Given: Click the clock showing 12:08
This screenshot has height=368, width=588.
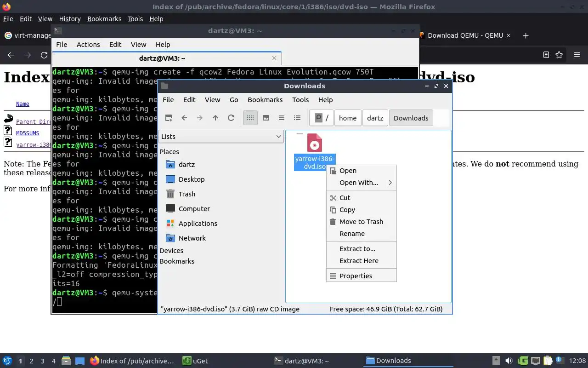Looking at the screenshot, I should (x=577, y=361).
